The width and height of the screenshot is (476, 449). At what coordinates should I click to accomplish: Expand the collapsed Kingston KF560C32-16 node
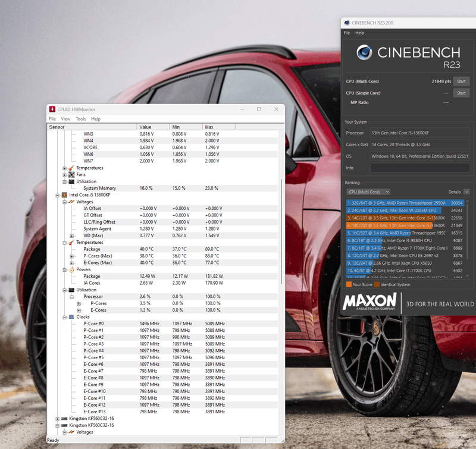[x=57, y=419]
